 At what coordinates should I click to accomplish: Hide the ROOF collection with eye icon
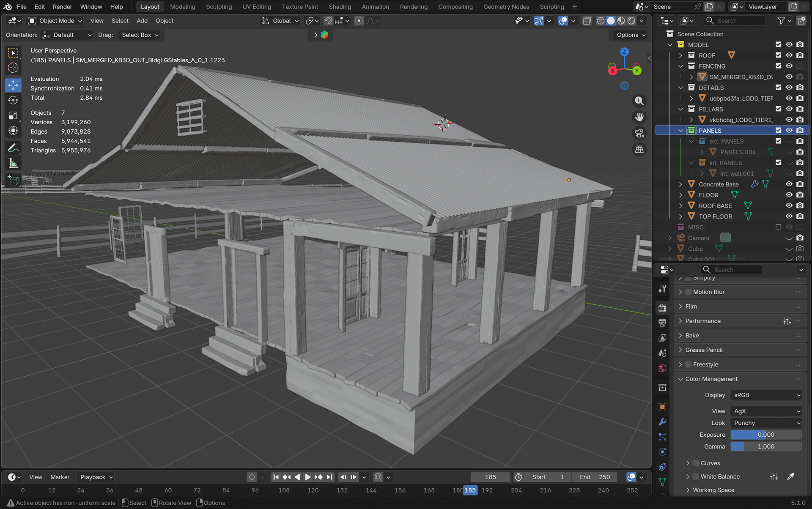[789, 55]
